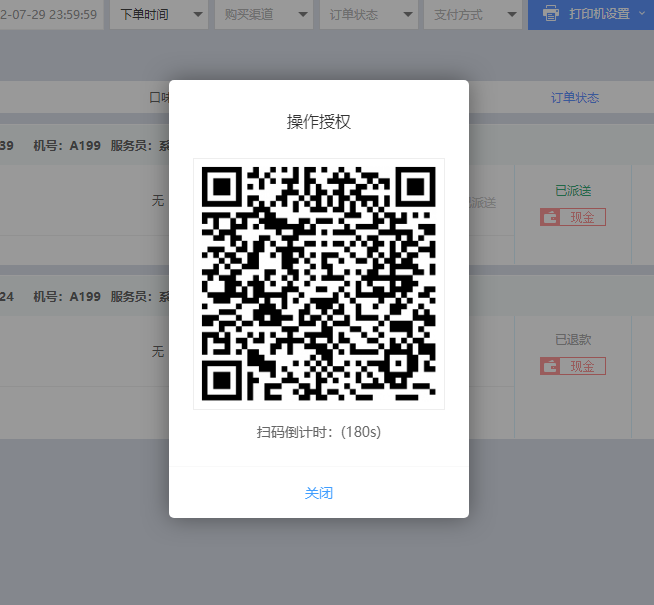Expand the 支付方式 dropdown
The height and width of the screenshot is (605, 654).
472,14
